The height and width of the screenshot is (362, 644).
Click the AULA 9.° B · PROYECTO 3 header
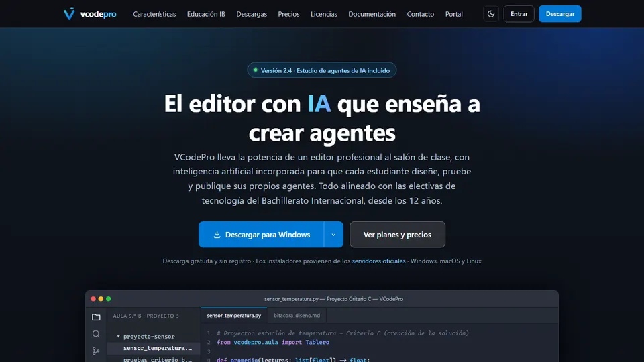(x=146, y=316)
